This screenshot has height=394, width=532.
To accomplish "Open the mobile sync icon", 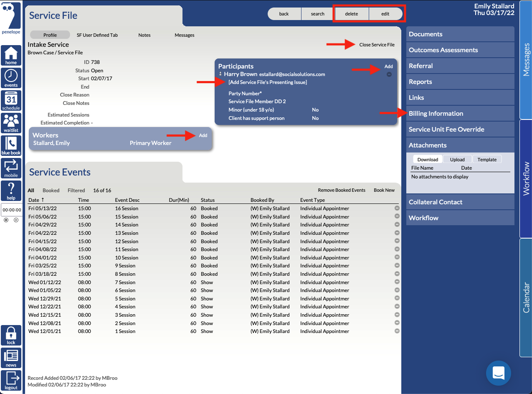I will 11,168.
